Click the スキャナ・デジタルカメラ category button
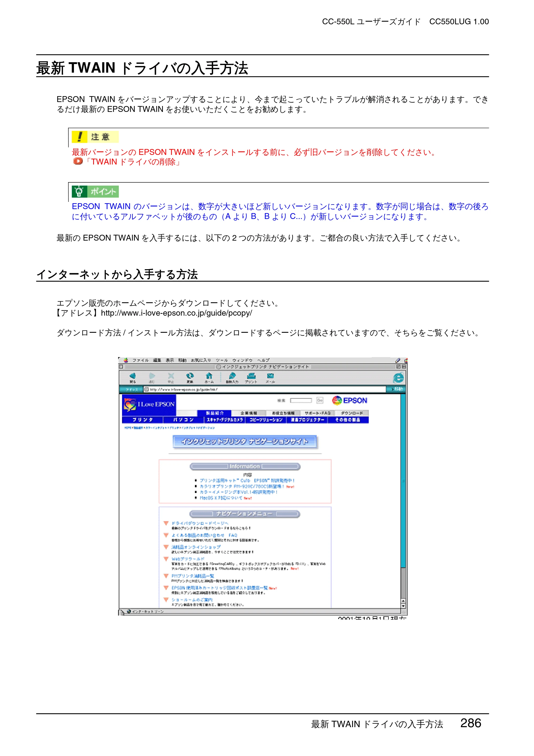Viewport: 534px width, 756px height. click(225, 420)
